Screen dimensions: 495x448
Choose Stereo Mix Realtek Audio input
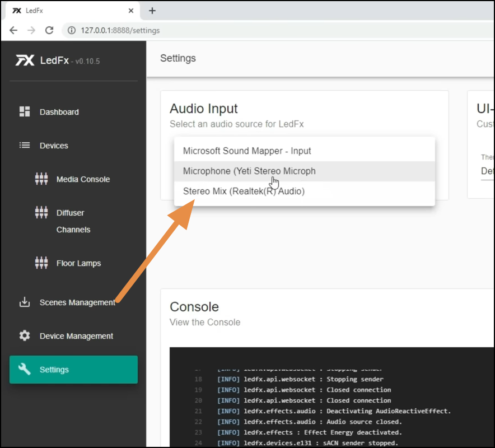click(244, 191)
